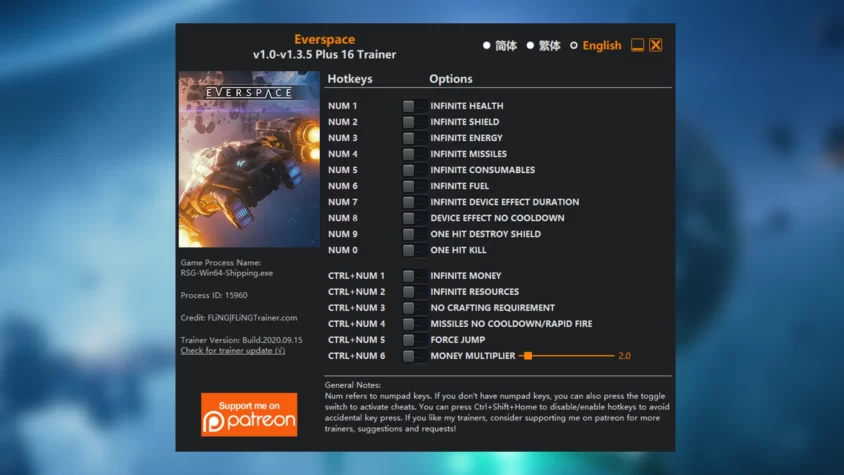The width and height of the screenshot is (844, 475).
Task: Click the RSG-Win64-Shipping.exe process name
Action: click(x=227, y=273)
